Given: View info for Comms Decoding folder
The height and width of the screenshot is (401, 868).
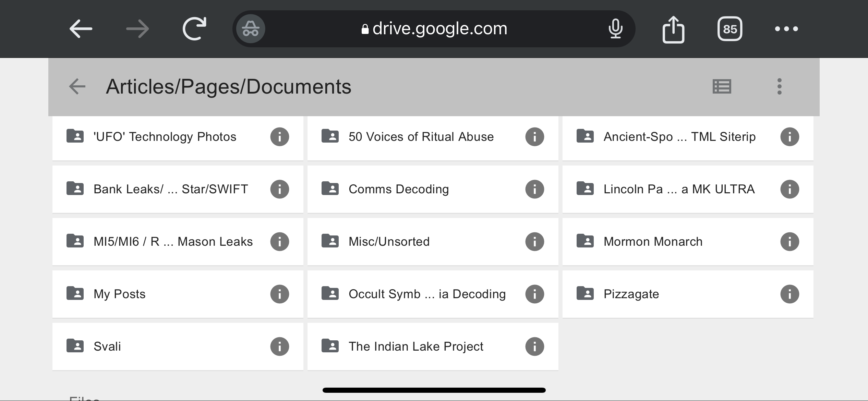Looking at the screenshot, I should 534,189.
